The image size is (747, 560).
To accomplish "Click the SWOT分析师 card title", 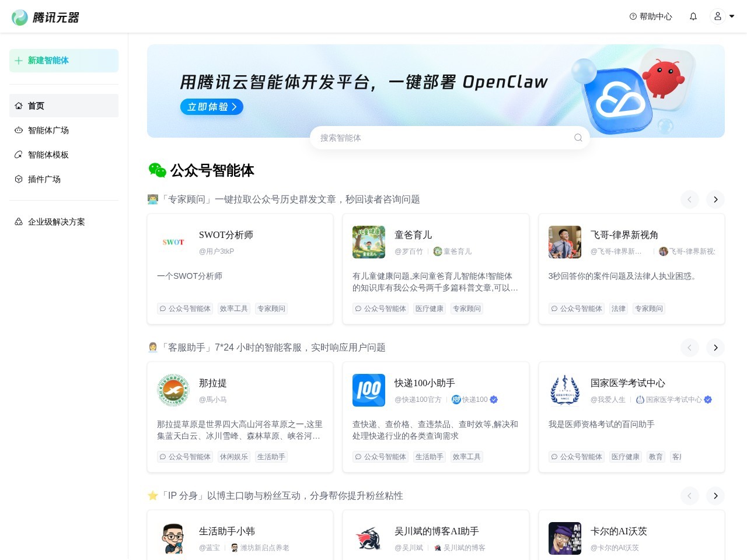I will pyautogui.click(x=226, y=235).
